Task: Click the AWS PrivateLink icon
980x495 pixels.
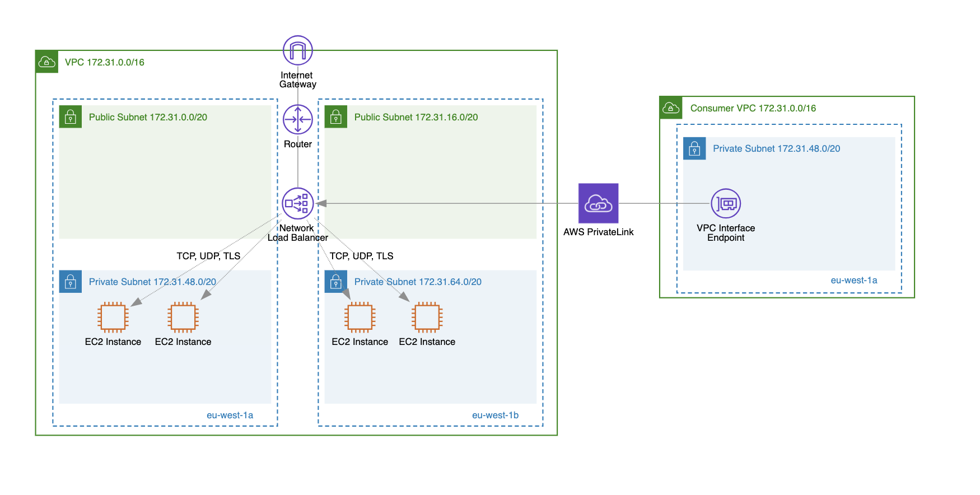Action: 598,203
